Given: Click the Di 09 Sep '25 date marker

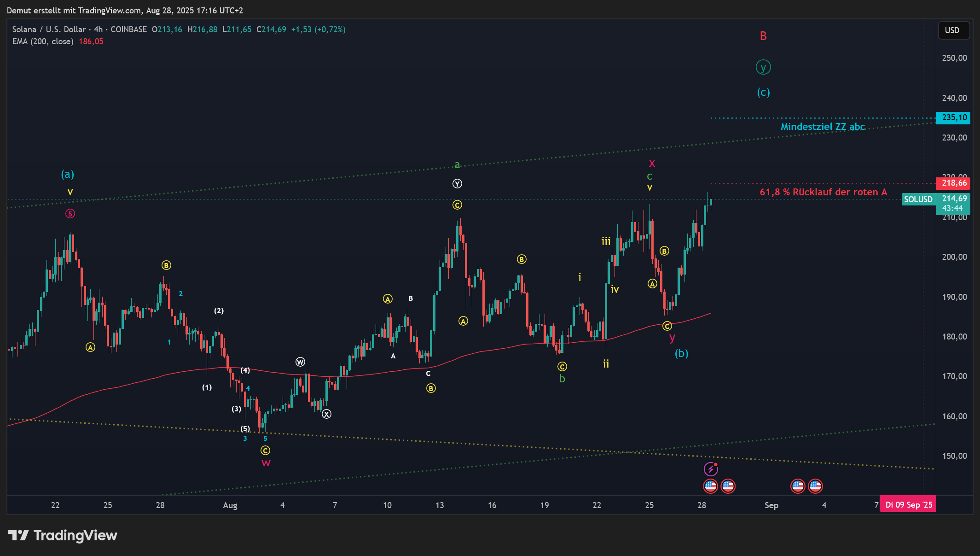Looking at the screenshot, I should point(908,504).
